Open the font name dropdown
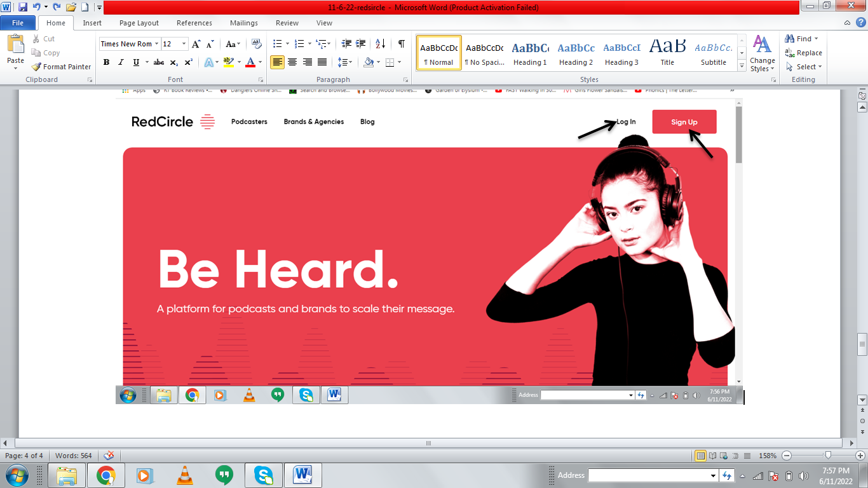This screenshot has width=868, height=488. click(156, 44)
